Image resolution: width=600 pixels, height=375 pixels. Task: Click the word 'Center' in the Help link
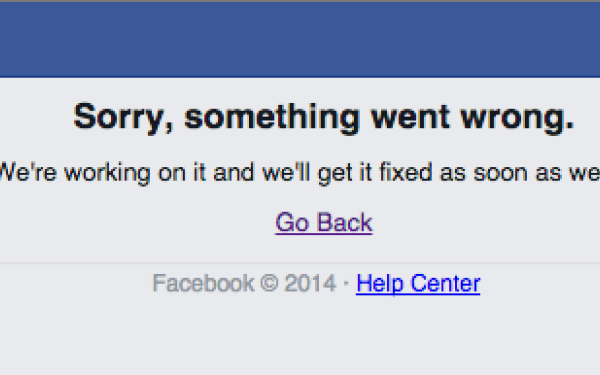coord(445,284)
